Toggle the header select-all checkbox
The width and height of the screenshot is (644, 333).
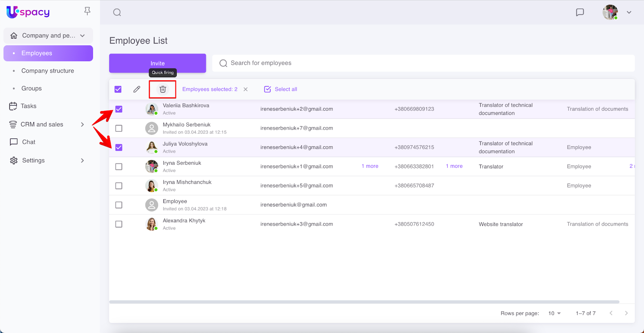click(118, 89)
